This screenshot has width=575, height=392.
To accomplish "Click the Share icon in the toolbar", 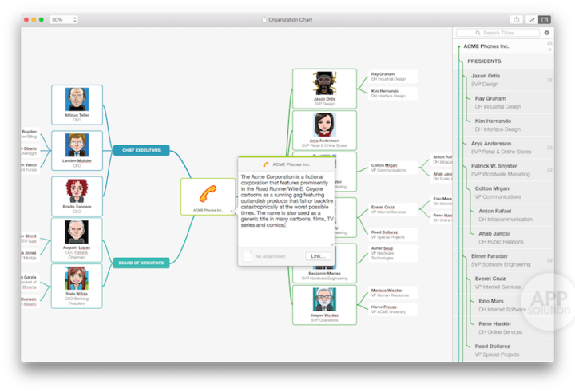I will coord(515,19).
